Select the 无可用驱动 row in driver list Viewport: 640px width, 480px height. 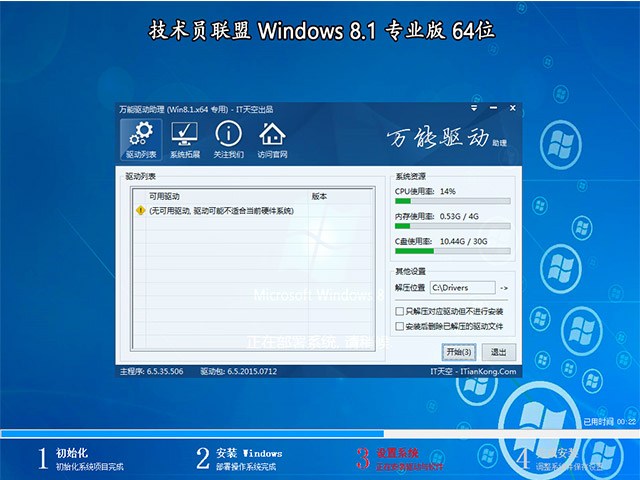tap(253, 211)
